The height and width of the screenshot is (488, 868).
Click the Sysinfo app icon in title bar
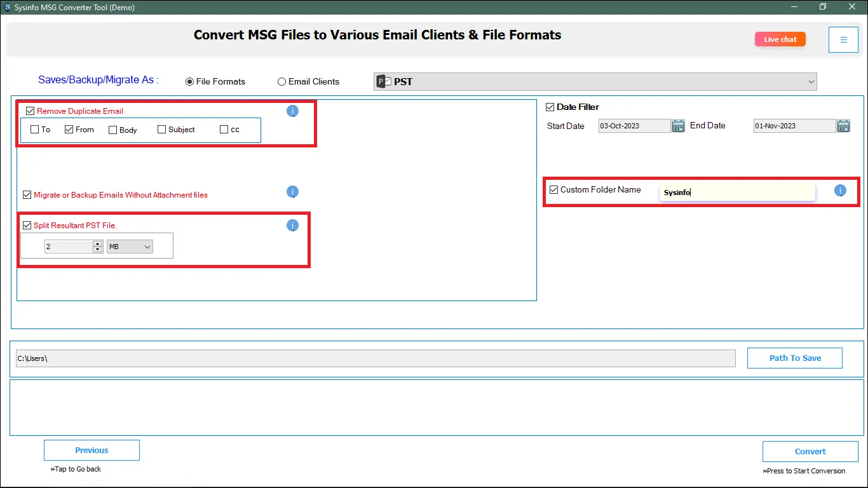click(7, 8)
